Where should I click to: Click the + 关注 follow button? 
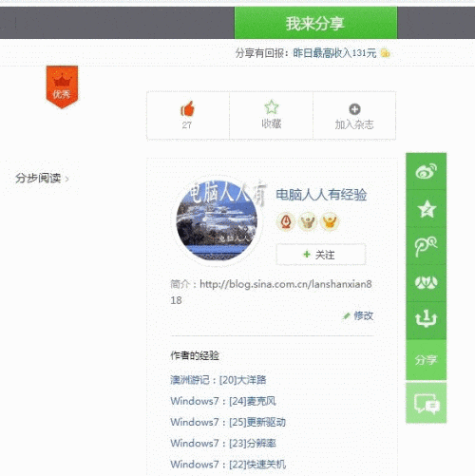click(321, 255)
